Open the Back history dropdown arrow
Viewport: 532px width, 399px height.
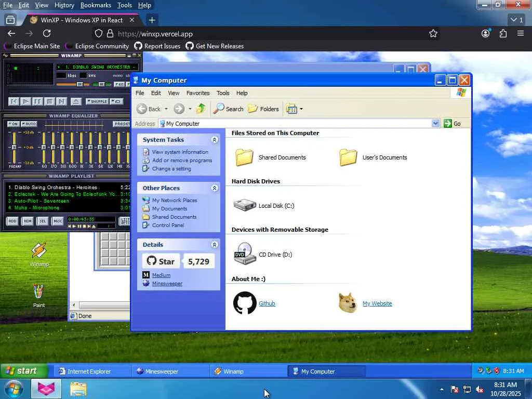click(166, 109)
